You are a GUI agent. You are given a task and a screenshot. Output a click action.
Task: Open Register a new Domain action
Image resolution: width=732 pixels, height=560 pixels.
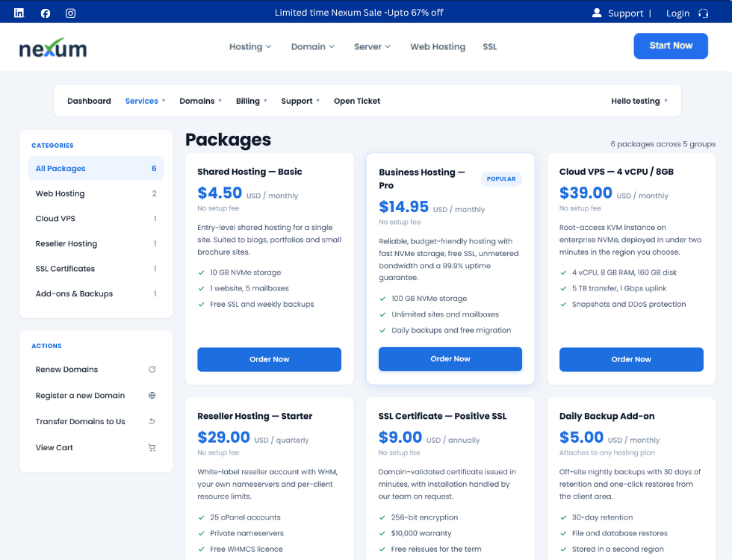pyautogui.click(x=96, y=395)
